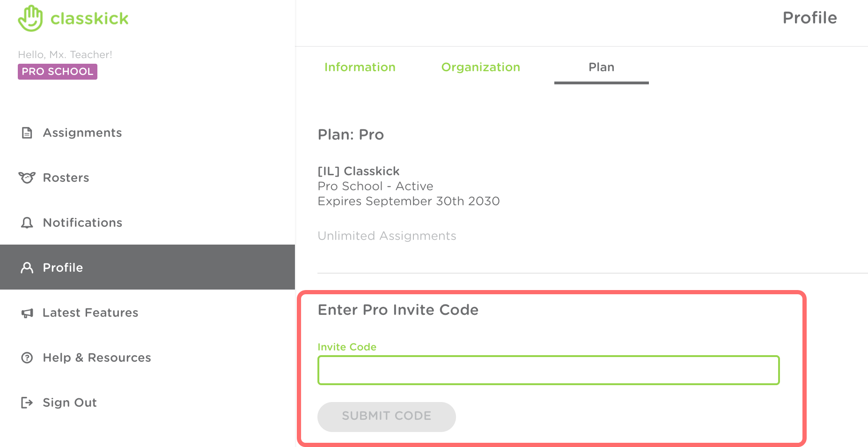This screenshot has width=868, height=447.
Task: Open Assignments from the sidebar
Action: (82, 133)
